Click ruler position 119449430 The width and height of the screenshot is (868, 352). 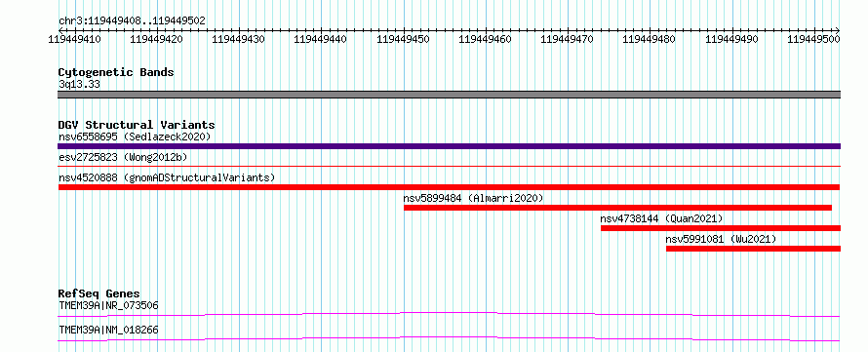coord(239,39)
